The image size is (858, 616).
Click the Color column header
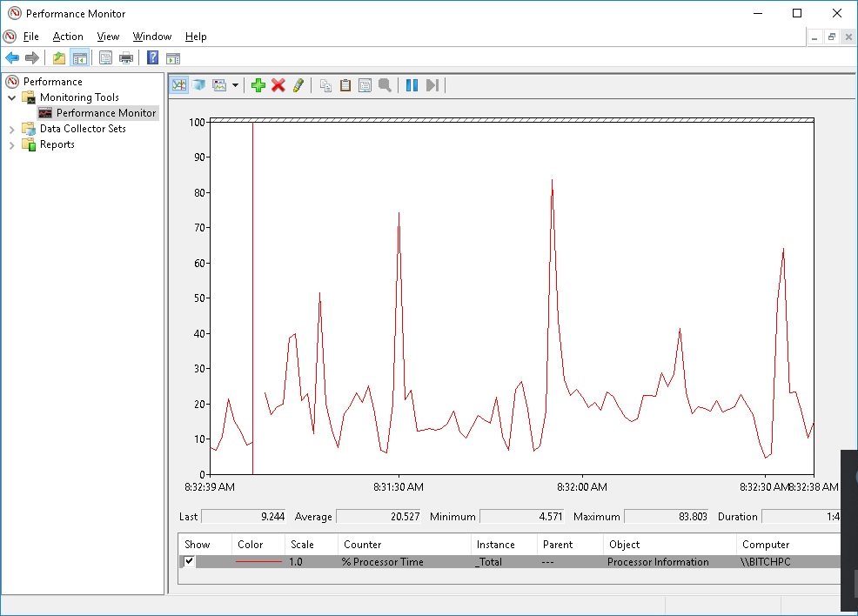coord(258,545)
